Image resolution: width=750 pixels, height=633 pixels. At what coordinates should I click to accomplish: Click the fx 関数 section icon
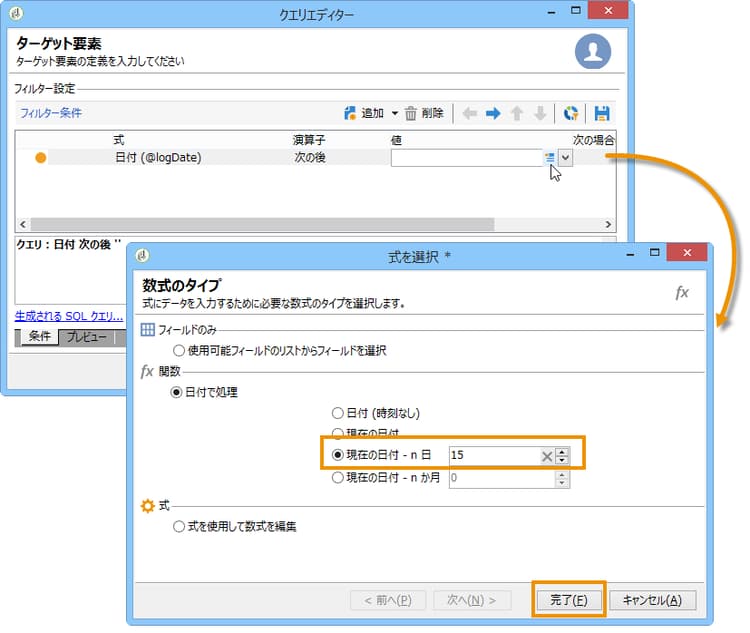point(147,371)
